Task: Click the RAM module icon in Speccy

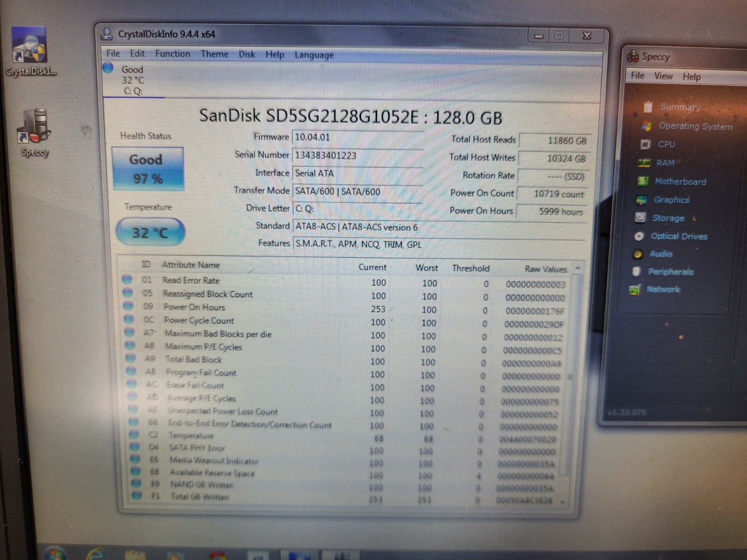Action: point(644,163)
